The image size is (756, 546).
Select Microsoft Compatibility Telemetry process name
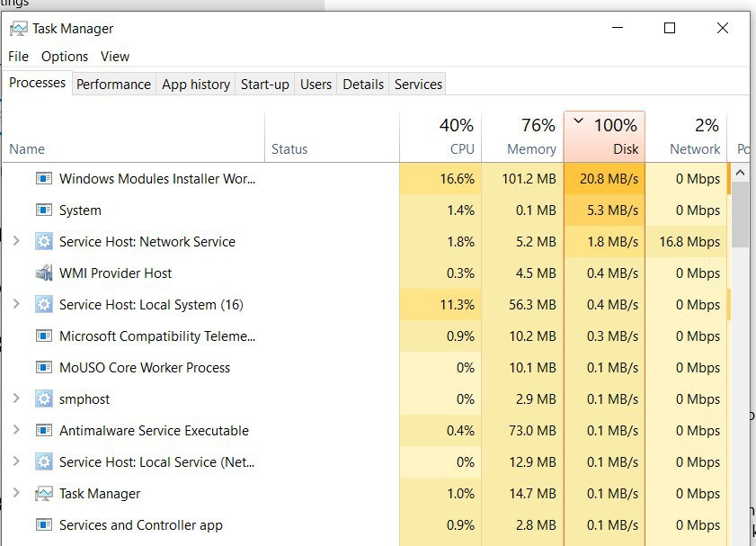pos(157,336)
